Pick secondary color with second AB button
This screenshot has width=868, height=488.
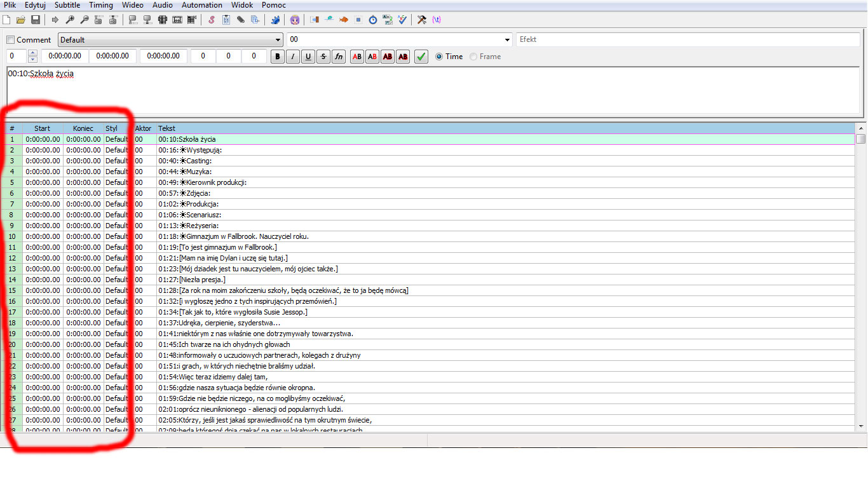[372, 57]
